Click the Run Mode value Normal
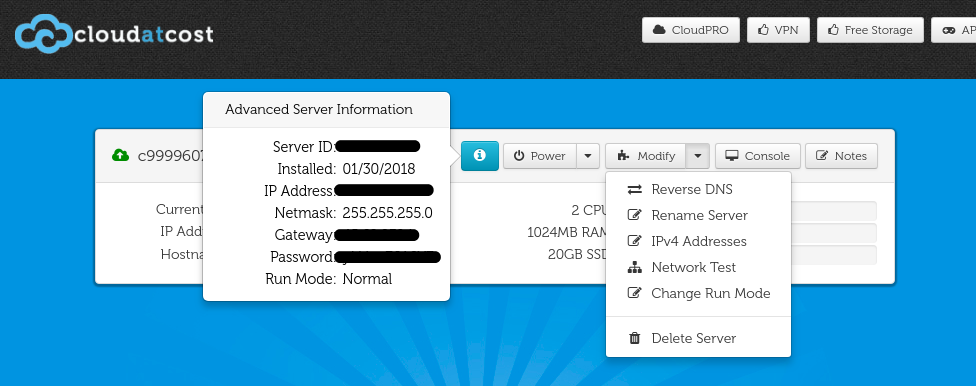 (x=367, y=279)
